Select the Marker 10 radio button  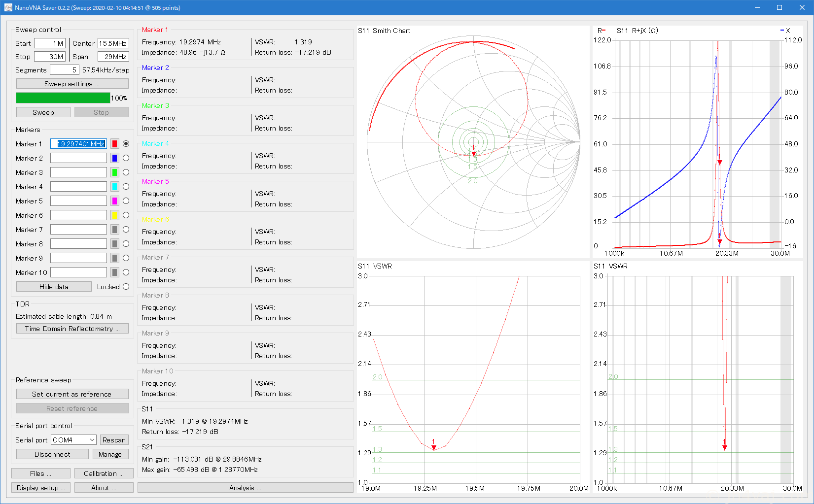(x=126, y=272)
